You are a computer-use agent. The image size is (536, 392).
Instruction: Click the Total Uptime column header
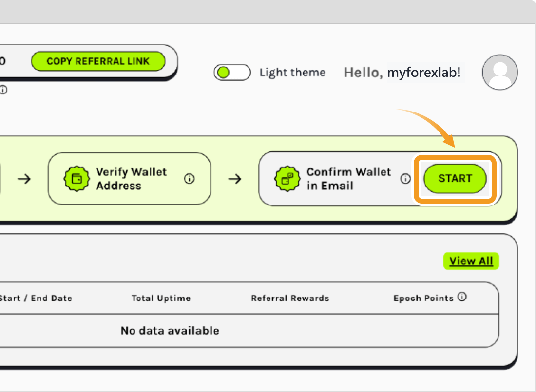[x=161, y=298]
